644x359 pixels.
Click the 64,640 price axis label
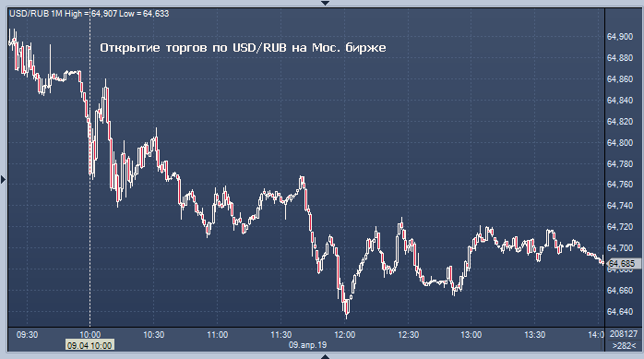pos(620,311)
